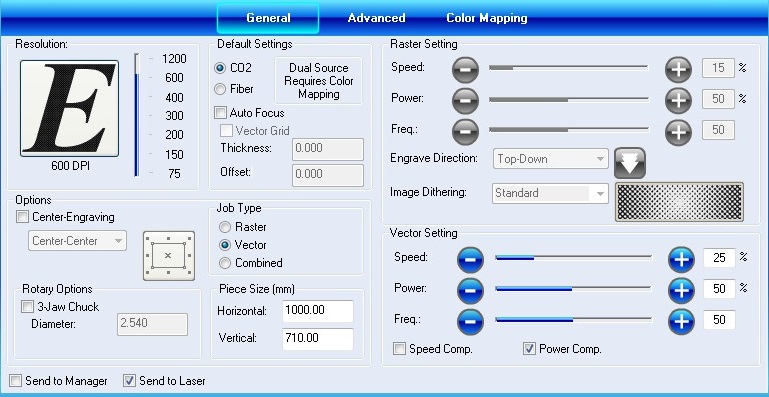Click the Vertical piece size field
This screenshot has width=769, height=397.
point(318,339)
